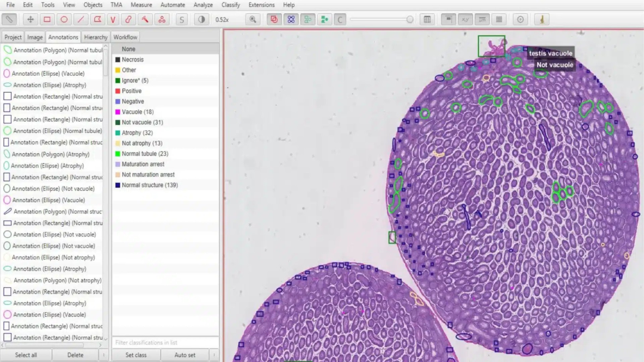Open the Classify menu
The image size is (644, 362).
[231, 5]
